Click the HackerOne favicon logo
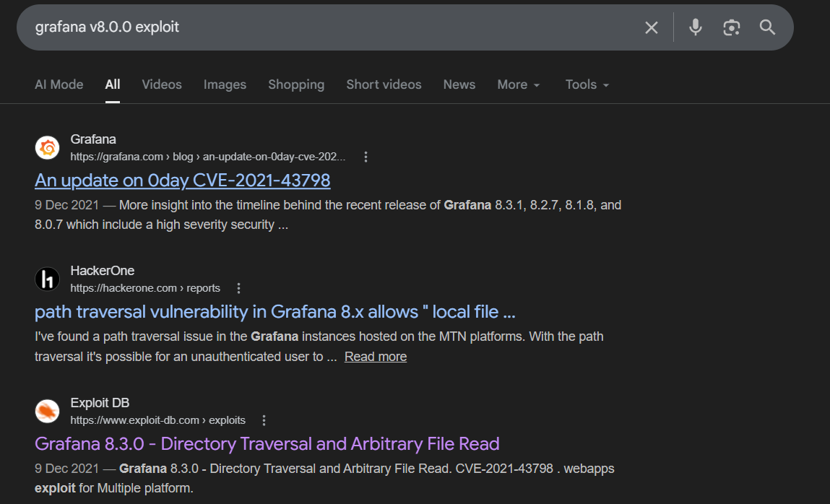Screen dimensions: 830x504 click(x=47, y=279)
